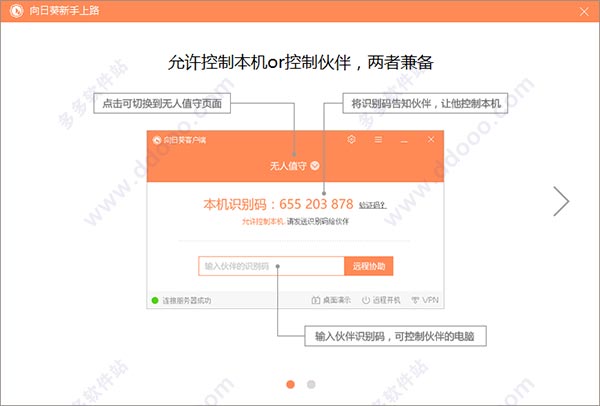Screen dimensions: 600x406
Task: Click the 连接服务器成功 status text
Action: pyautogui.click(x=186, y=300)
